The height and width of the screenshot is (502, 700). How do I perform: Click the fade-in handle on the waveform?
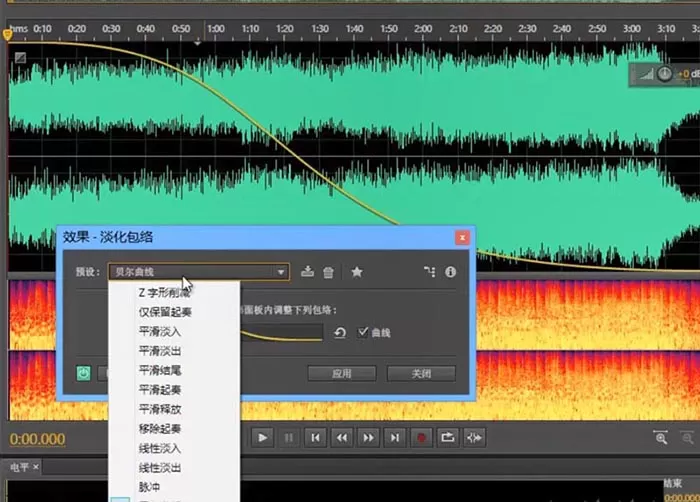coord(20,58)
